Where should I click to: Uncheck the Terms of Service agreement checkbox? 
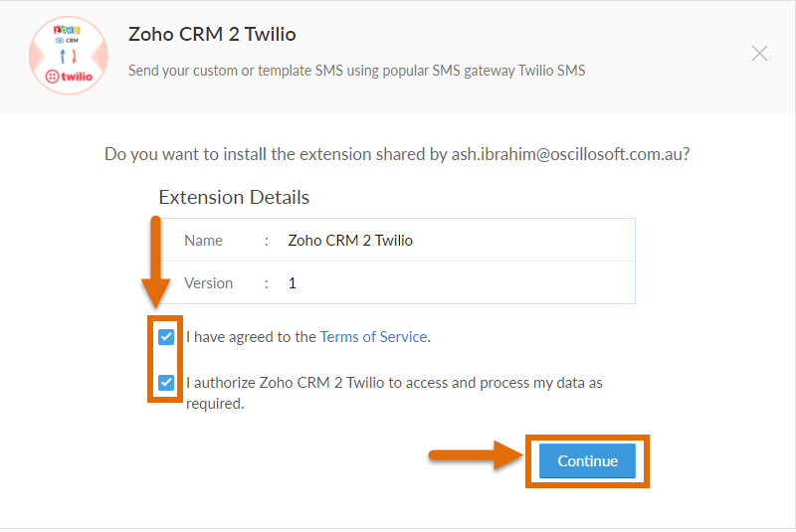166,337
